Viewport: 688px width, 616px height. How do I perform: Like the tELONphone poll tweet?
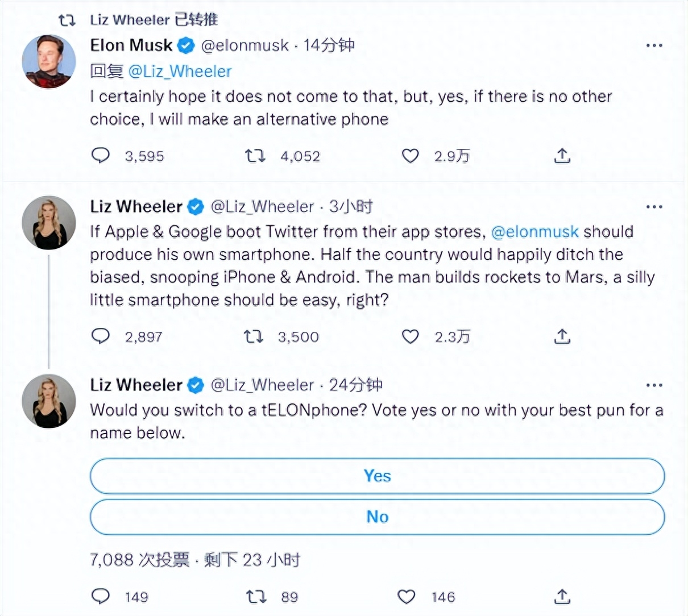click(x=406, y=596)
